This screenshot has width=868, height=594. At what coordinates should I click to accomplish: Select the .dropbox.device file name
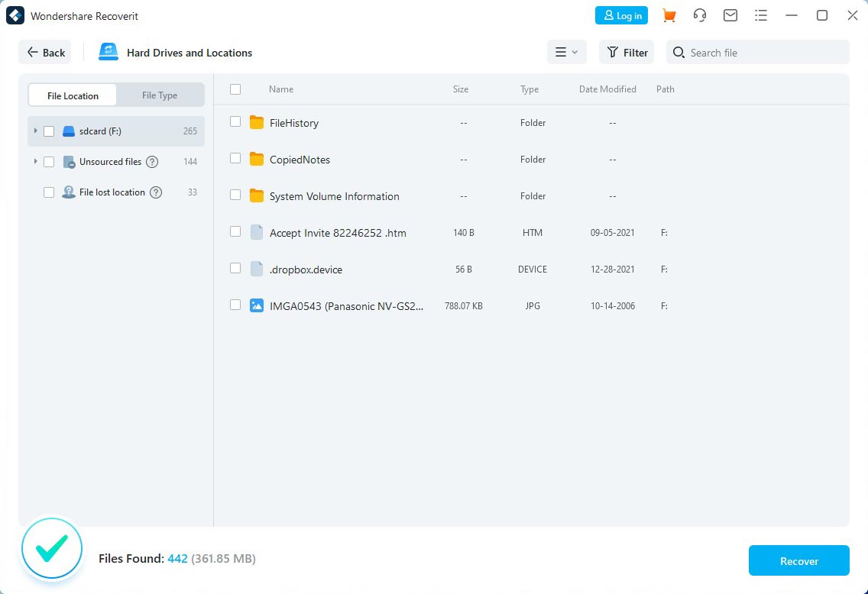pyautogui.click(x=306, y=270)
